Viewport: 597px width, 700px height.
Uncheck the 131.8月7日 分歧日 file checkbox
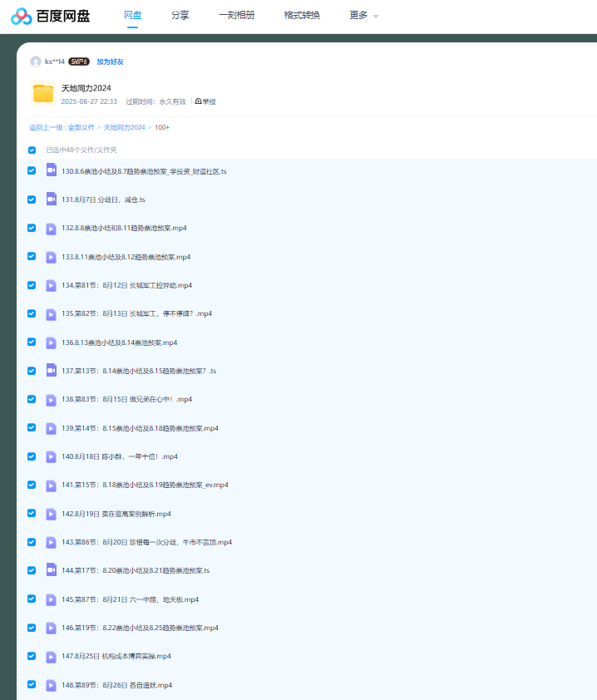pos(32,200)
